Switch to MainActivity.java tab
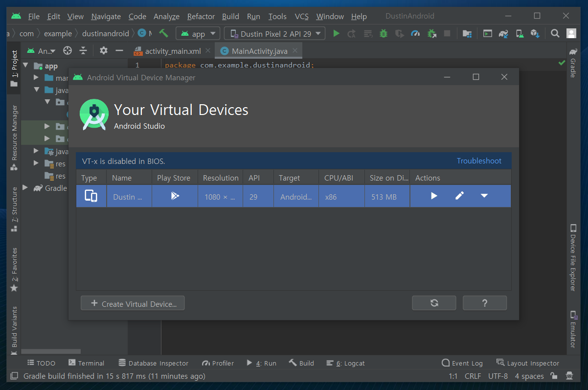 260,51
